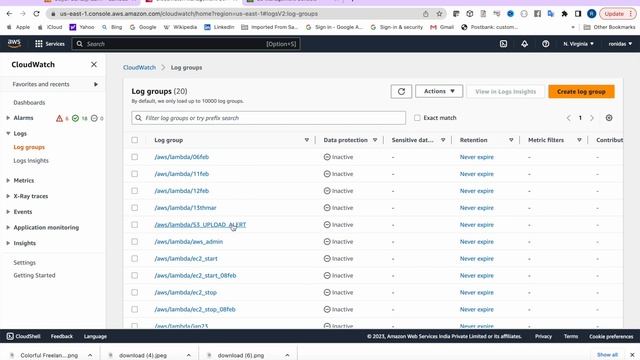Close the downloads bar
Screen dimensions: 640x360
[x=632, y=355]
